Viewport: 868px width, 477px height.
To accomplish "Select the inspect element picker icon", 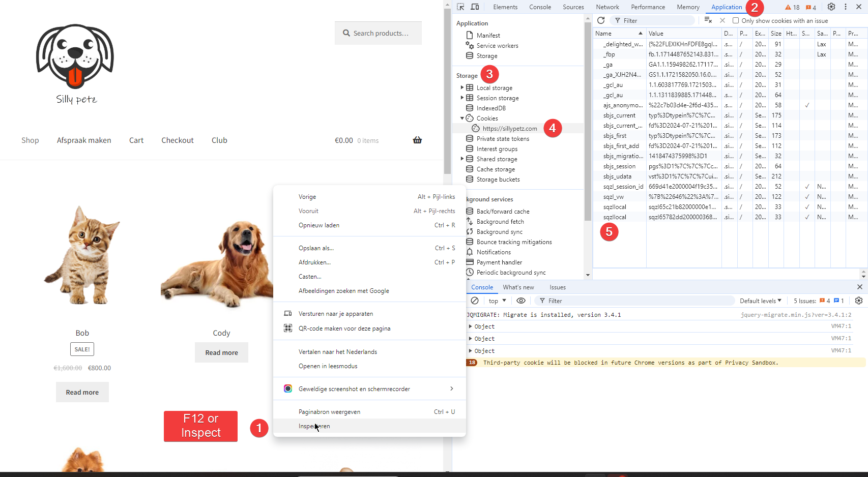I will point(460,7).
